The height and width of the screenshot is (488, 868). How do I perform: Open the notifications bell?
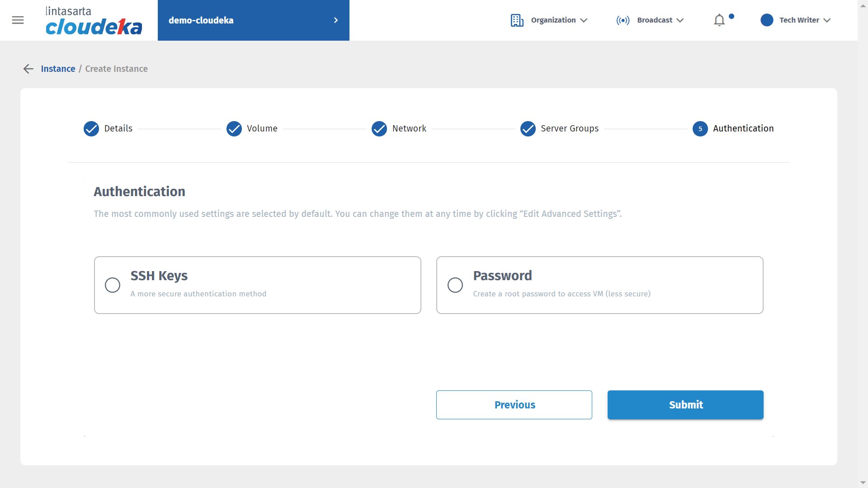click(x=719, y=20)
